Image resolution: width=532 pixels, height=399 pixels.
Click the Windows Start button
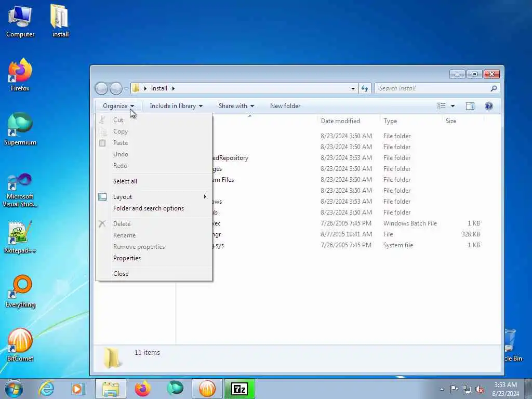point(14,389)
